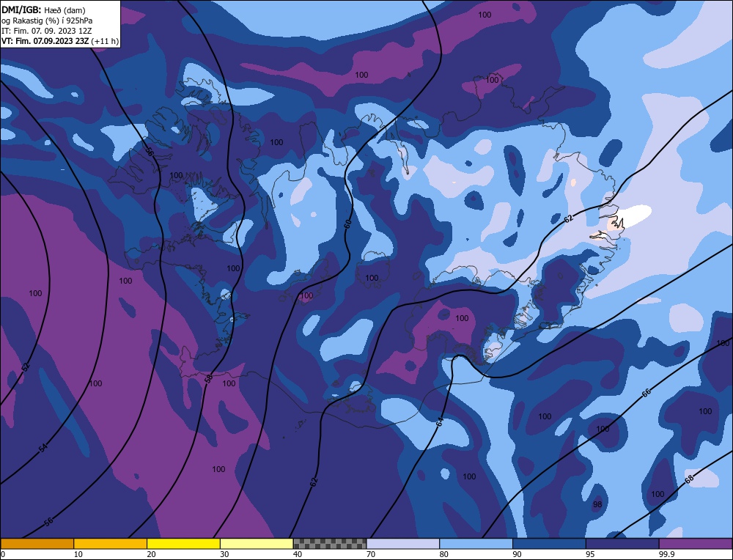Click the '52' height contour label
The width and height of the screenshot is (733, 560).
coord(26,367)
